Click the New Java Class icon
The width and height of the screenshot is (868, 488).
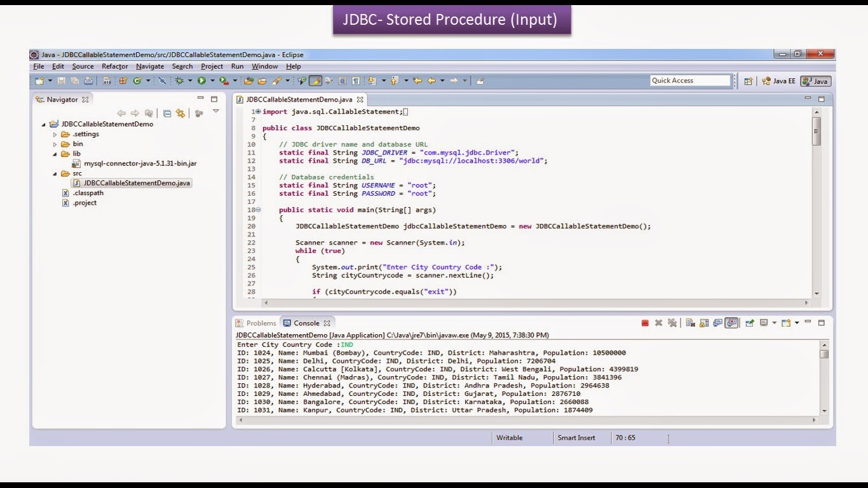tap(138, 81)
